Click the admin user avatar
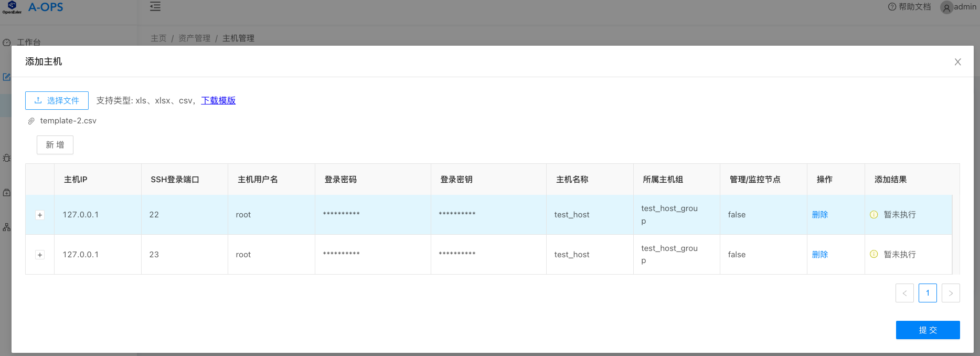The width and height of the screenshot is (980, 356). pos(946,7)
